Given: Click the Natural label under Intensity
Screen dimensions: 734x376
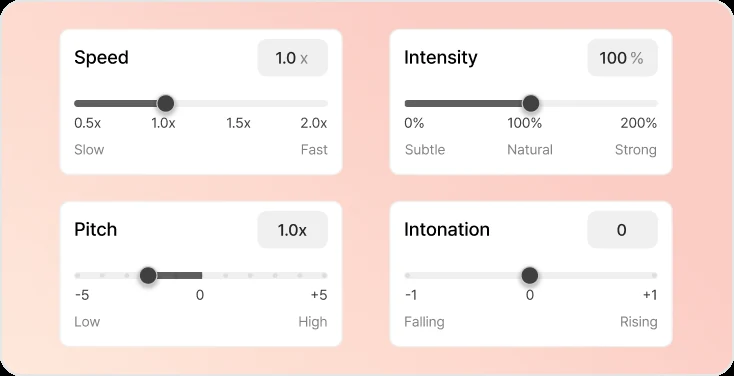Looking at the screenshot, I should (530, 150).
